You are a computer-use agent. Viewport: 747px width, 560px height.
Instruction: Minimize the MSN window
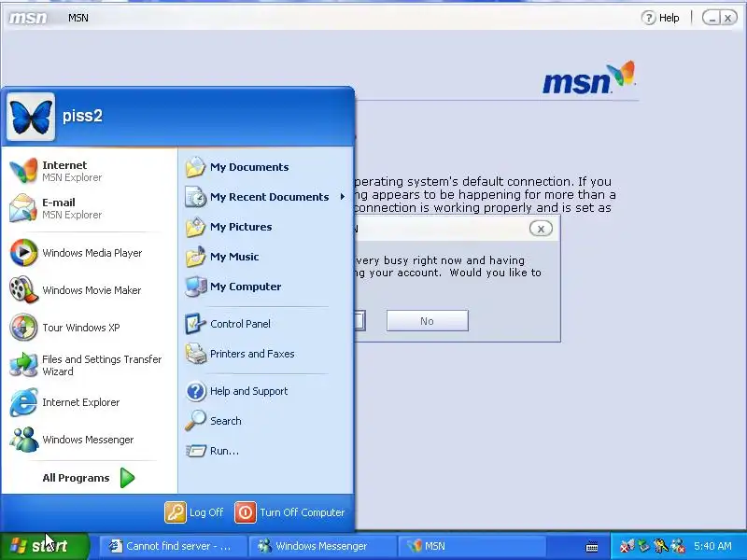coord(712,18)
